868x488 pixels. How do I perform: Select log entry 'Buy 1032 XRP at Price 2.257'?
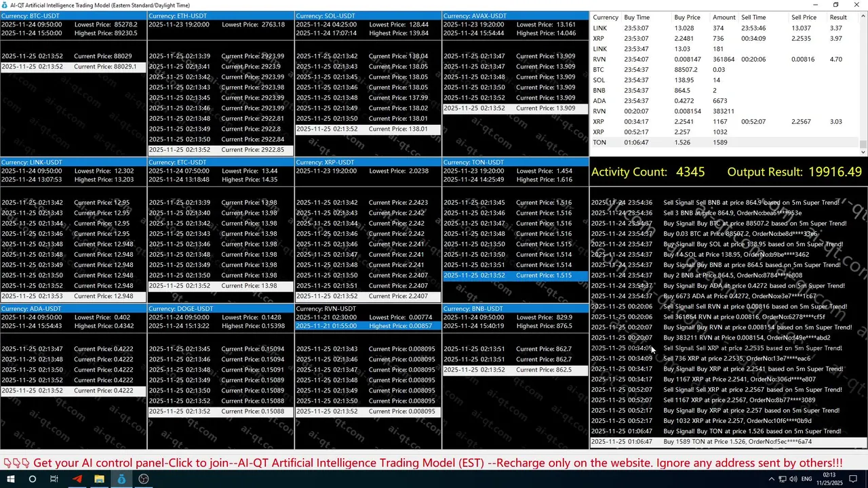[728, 421]
